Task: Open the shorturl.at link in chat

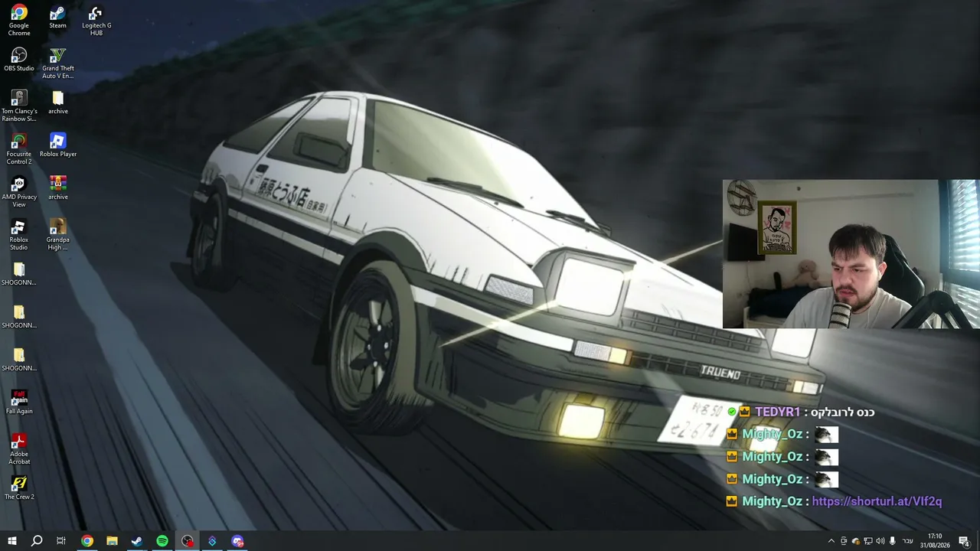Action: coord(877,501)
